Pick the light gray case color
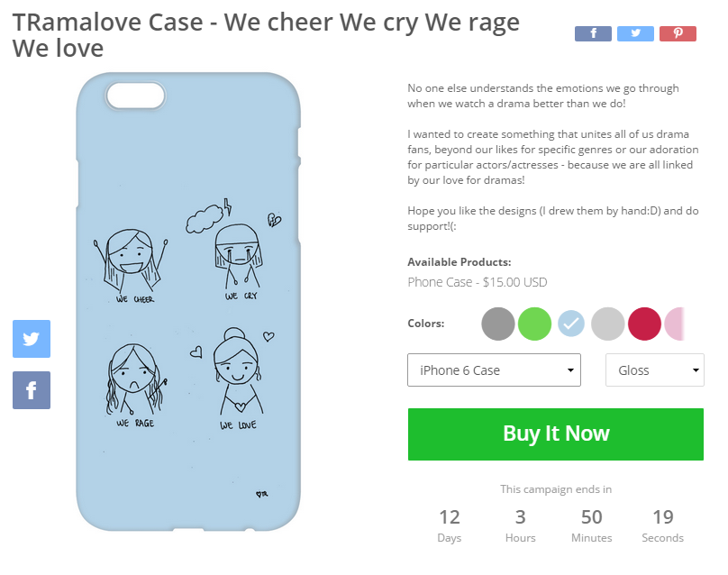Viewport: 728px width, 575px height. coord(608,324)
